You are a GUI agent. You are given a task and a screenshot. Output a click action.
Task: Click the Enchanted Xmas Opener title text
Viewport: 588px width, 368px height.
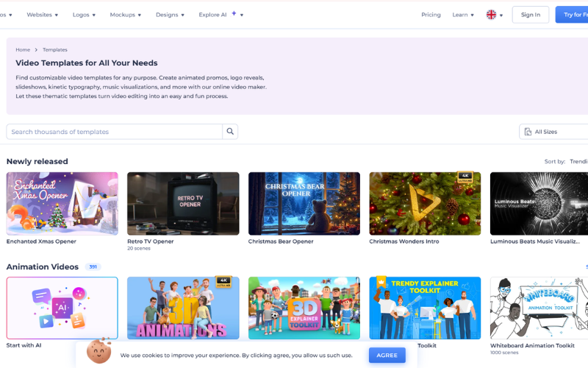41,241
